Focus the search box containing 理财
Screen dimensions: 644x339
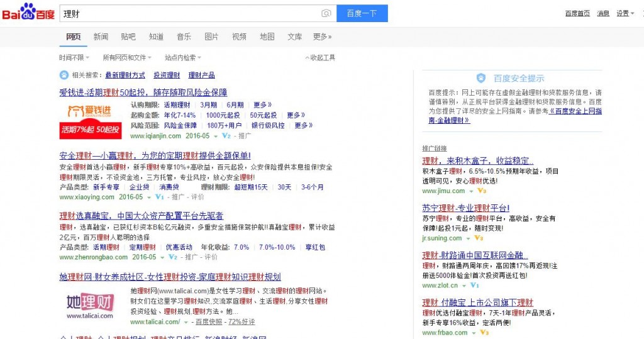(198, 14)
